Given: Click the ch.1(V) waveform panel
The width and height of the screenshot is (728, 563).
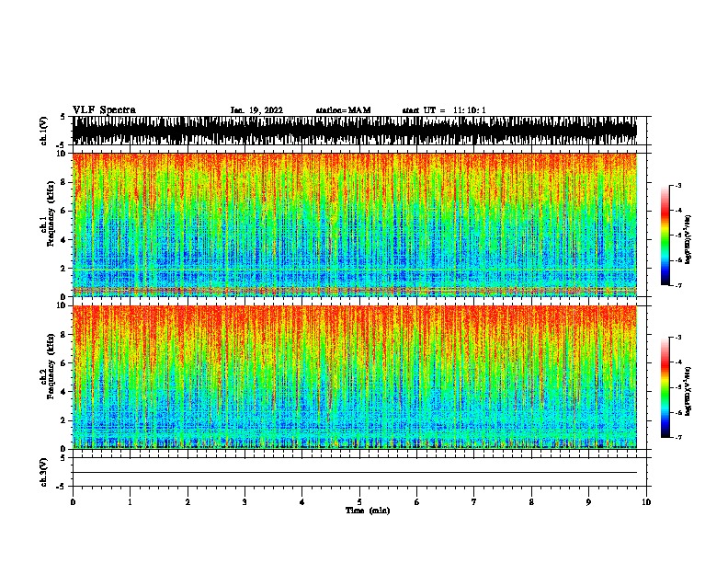Looking at the screenshot, I should tap(355, 131).
